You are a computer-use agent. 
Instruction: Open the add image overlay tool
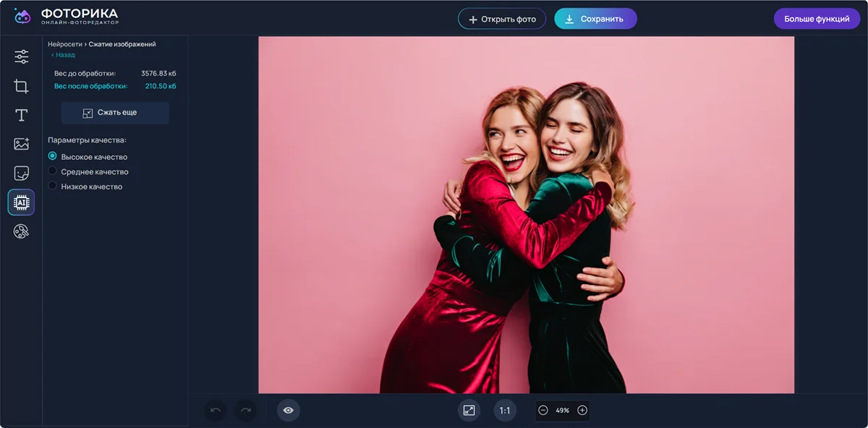(21, 144)
